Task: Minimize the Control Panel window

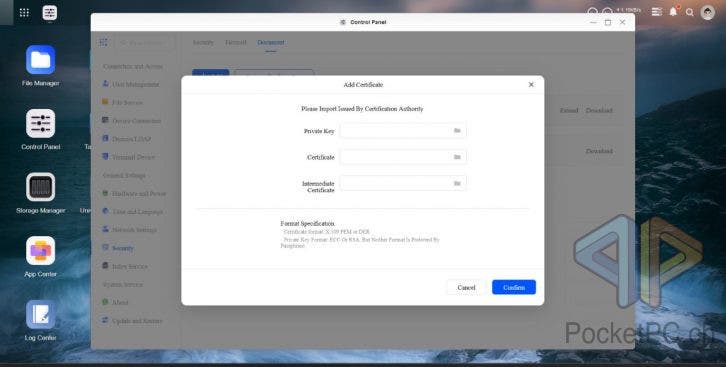Action: click(594, 22)
